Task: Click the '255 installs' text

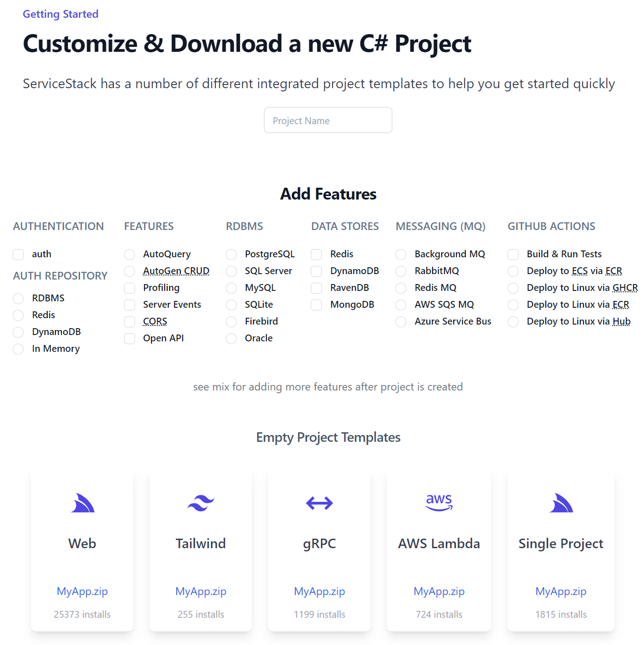Action: pos(201,615)
